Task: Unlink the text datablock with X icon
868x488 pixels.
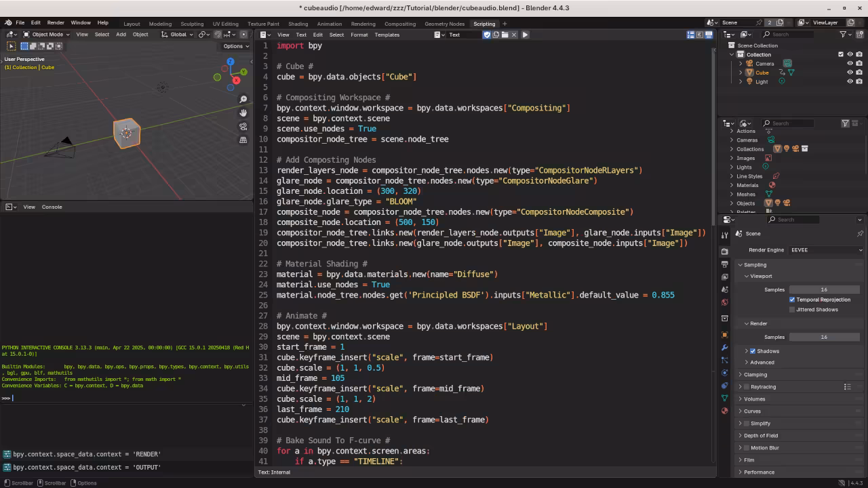Action: [x=513, y=35]
